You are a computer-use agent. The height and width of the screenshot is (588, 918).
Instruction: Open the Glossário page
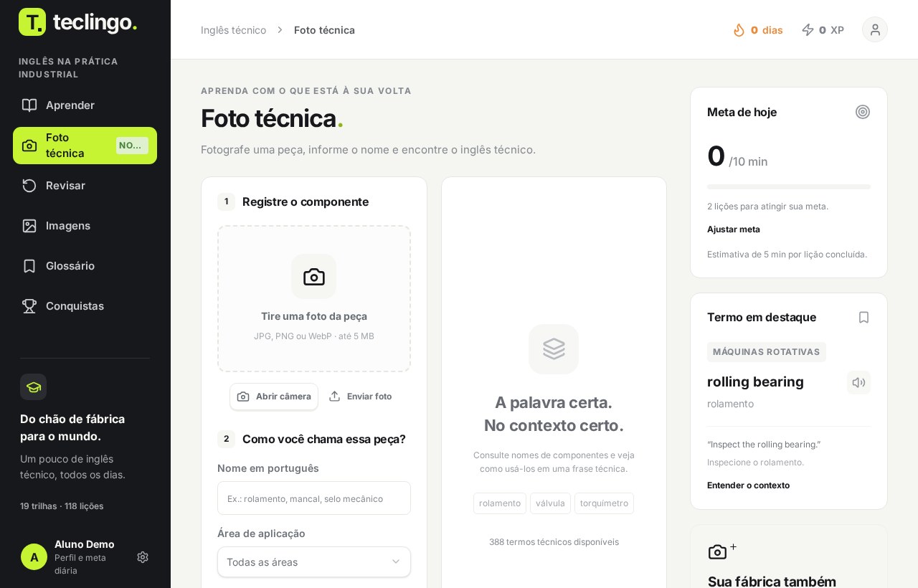tap(85, 266)
